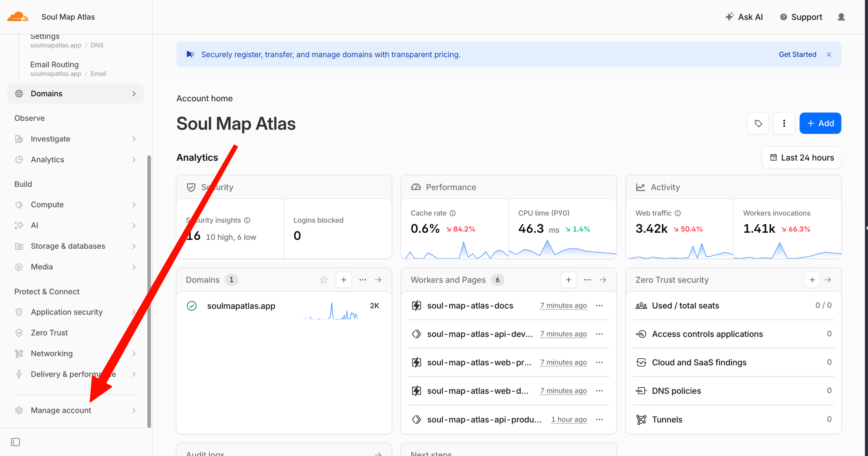The height and width of the screenshot is (456, 868).
Task: Expand the Media sidebar section
Action: [x=76, y=267]
